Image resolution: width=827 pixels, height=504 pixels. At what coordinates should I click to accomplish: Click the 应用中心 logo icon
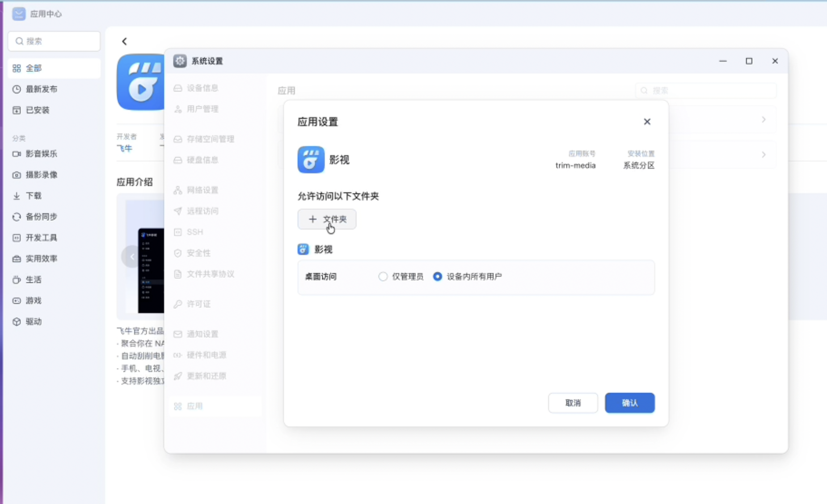click(x=19, y=14)
